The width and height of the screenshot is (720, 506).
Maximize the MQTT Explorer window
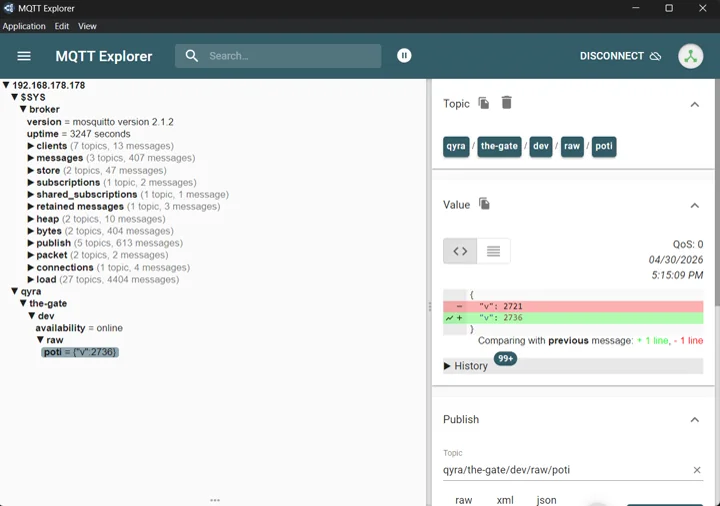(669, 8)
